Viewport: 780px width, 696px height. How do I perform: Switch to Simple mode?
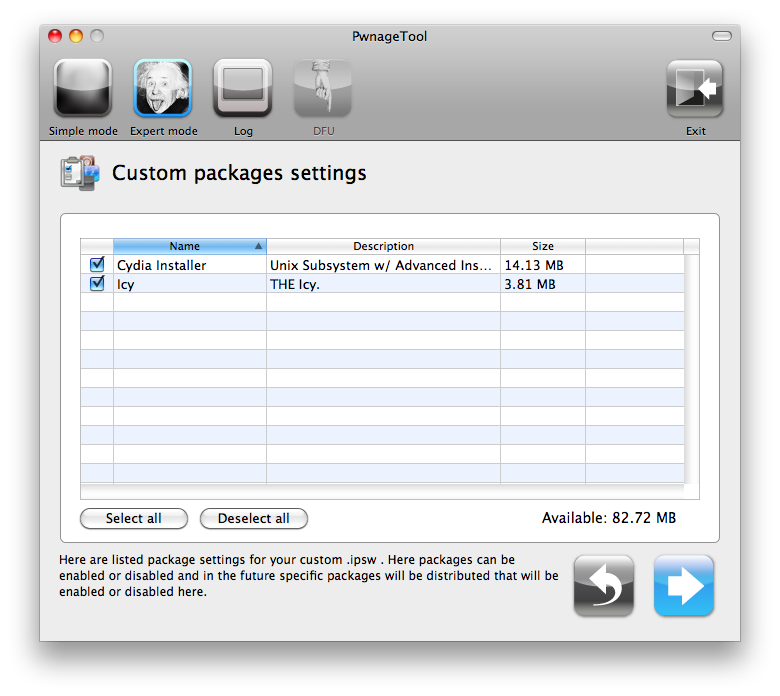pyautogui.click(x=83, y=90)
